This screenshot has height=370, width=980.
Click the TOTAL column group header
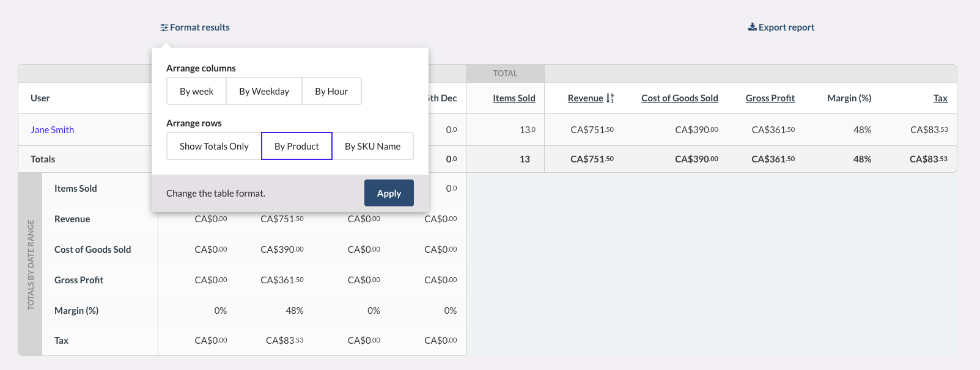(x=505, y=73)
